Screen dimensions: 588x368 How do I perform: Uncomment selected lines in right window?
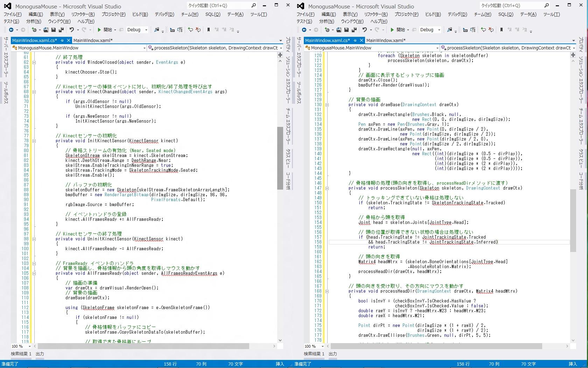tap(491, 30)
